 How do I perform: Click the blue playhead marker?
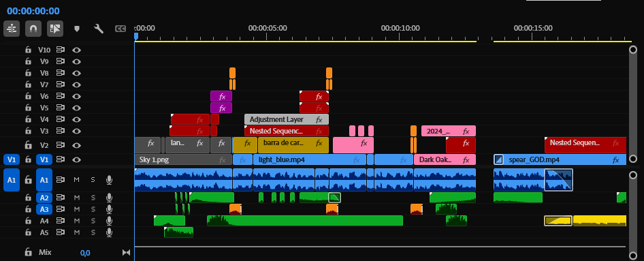pos(136,37)
